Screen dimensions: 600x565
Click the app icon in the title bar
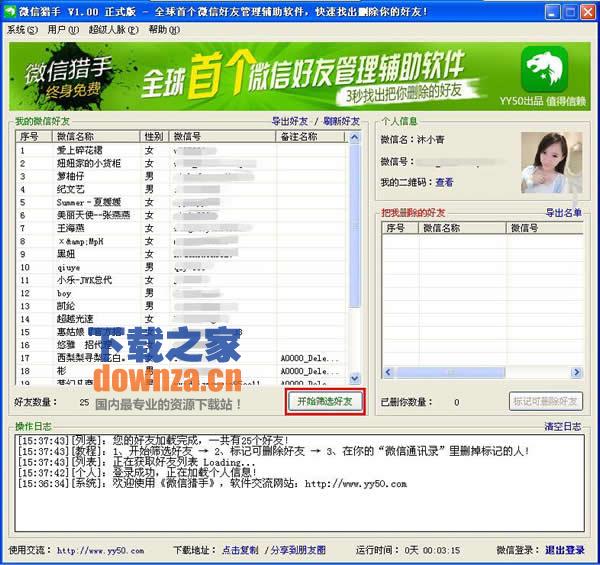click(8, 11)
